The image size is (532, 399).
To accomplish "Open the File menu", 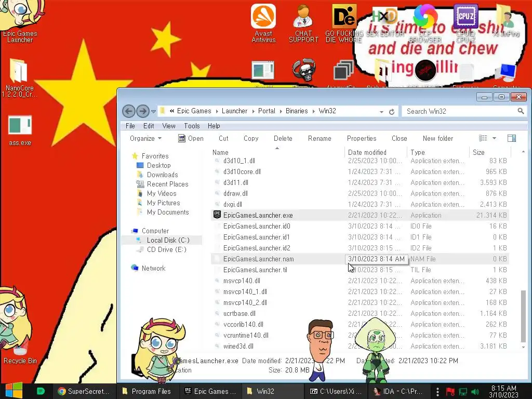I will coord(130,126).
